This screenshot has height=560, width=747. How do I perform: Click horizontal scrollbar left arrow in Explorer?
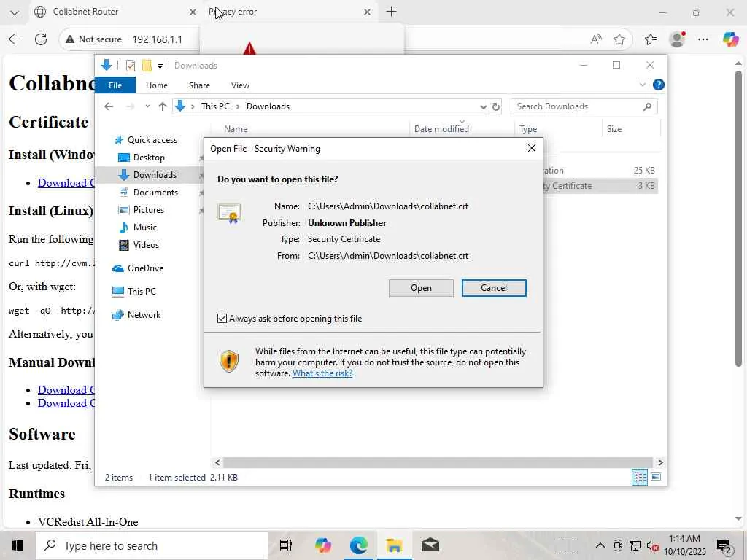(217, 462)
